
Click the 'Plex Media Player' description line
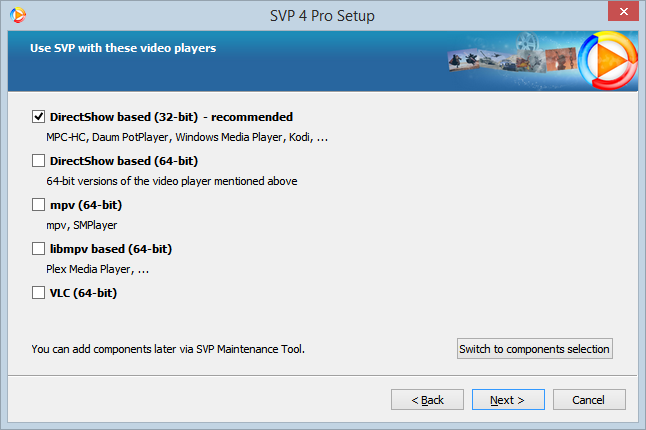click(x=98, y=269)
